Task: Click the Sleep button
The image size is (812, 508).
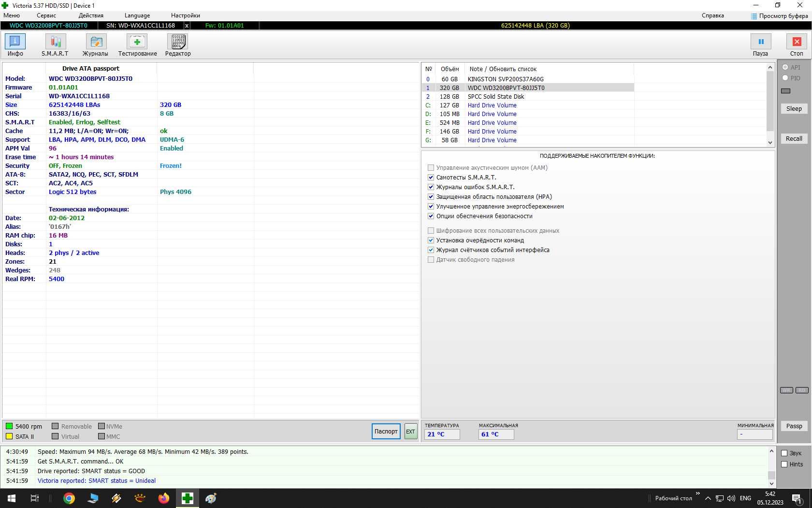Action: pos(794,109)
